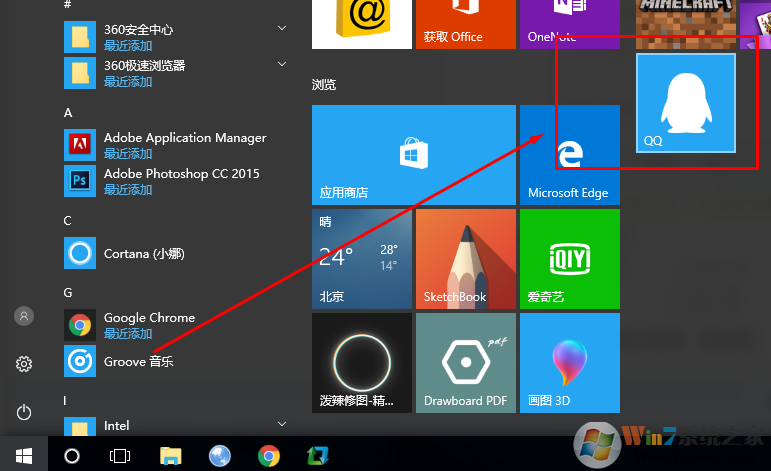Open the OneNote tile
This screenshot has height=471, width=771.
click(570, 25)
